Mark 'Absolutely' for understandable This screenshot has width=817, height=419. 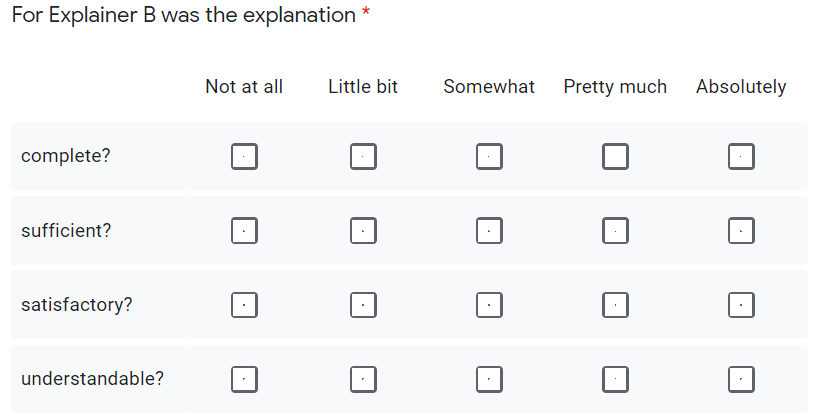pyautogui.click(x=741, y=379)
